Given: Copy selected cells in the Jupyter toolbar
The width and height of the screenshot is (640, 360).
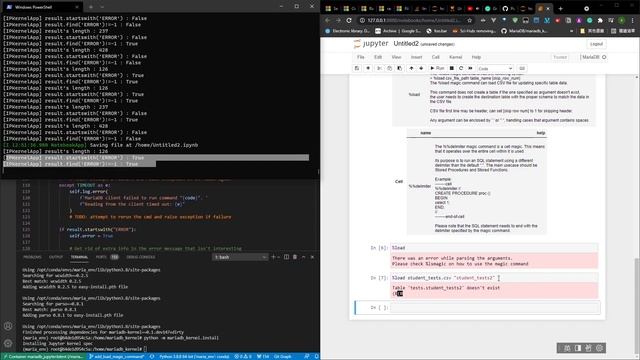Looking at the screenshot, I should click(x=389, y=68).
